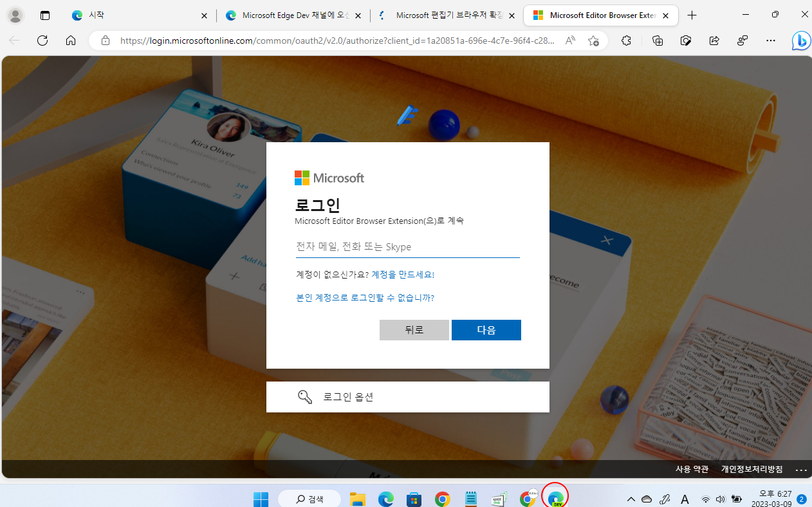Switch to the 시작 tab

coord(138,15)
